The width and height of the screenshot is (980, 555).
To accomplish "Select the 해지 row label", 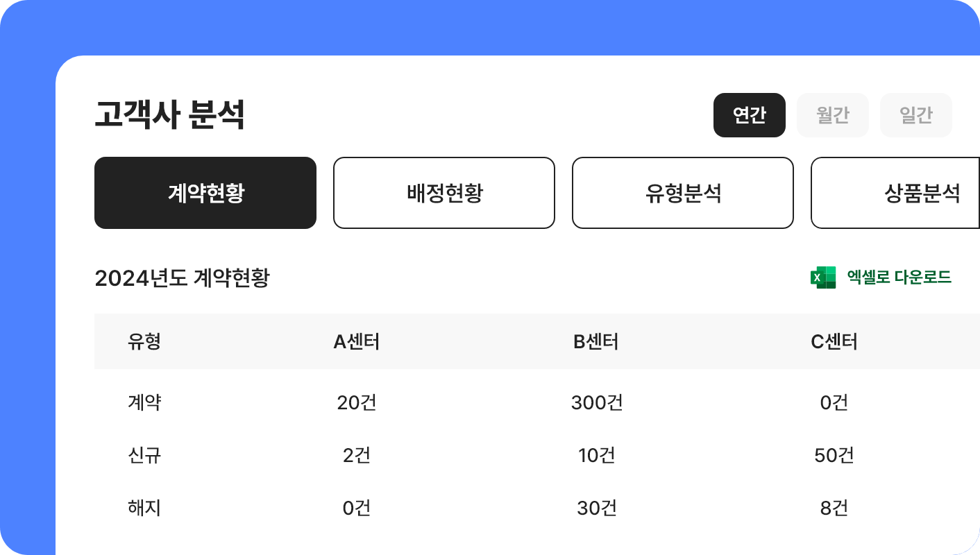I will pyautogui.click(x=144, y=508).
